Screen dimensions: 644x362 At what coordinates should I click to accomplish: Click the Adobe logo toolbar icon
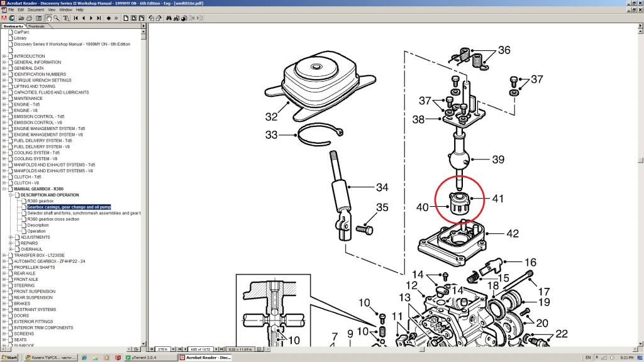pyautogui.click(x=4, y=18)
